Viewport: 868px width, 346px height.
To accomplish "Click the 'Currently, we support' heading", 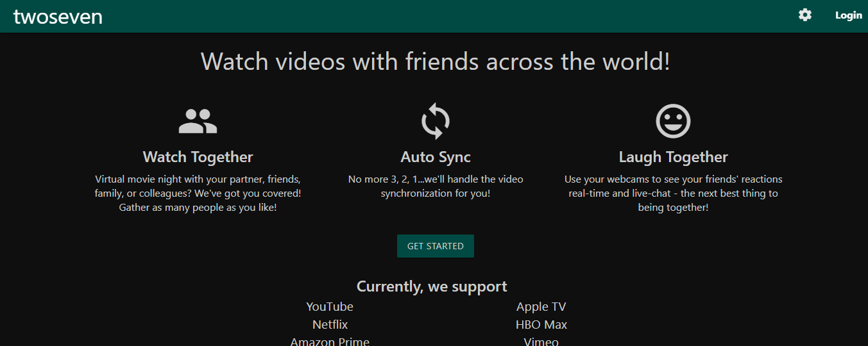I will (x=432, y=286).
